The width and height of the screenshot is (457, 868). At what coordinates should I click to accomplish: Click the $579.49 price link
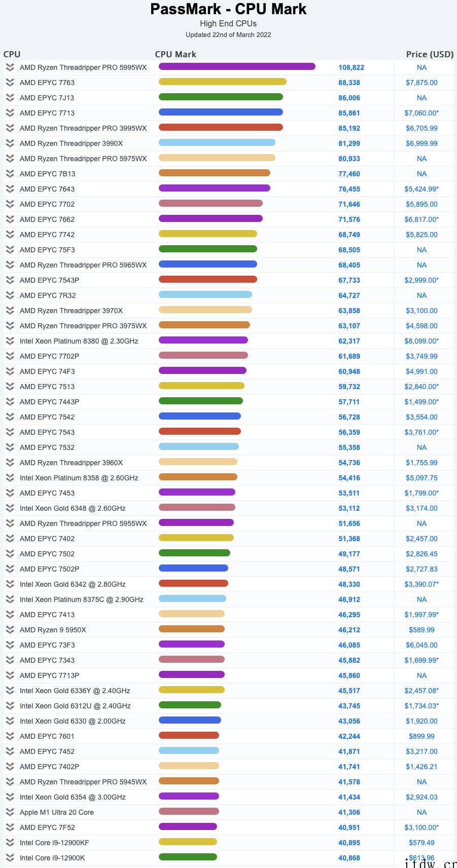(x=421, y=843)
